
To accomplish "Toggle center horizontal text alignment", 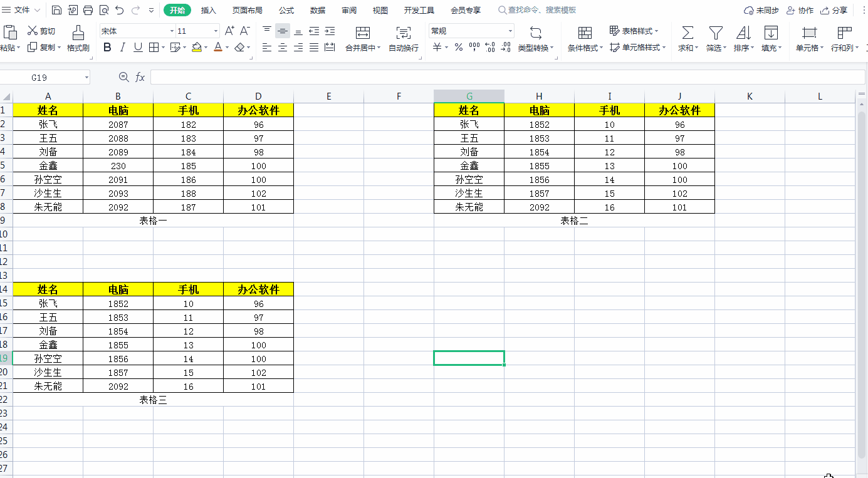I will pos(283,47).
